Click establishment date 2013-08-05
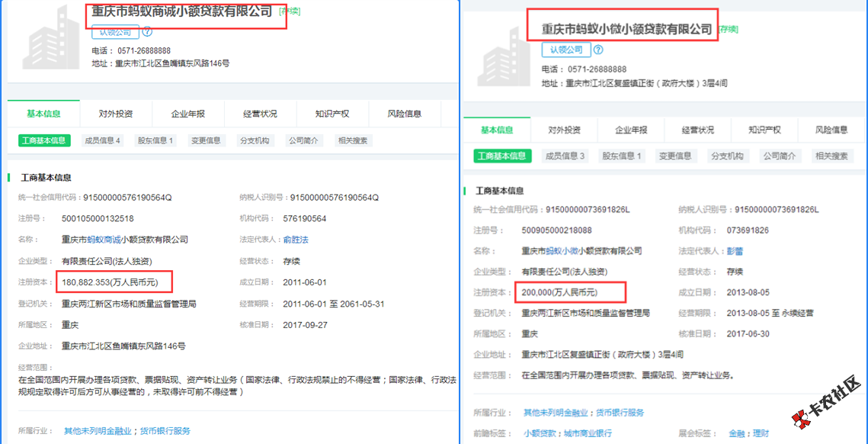 tap(748, 292)
